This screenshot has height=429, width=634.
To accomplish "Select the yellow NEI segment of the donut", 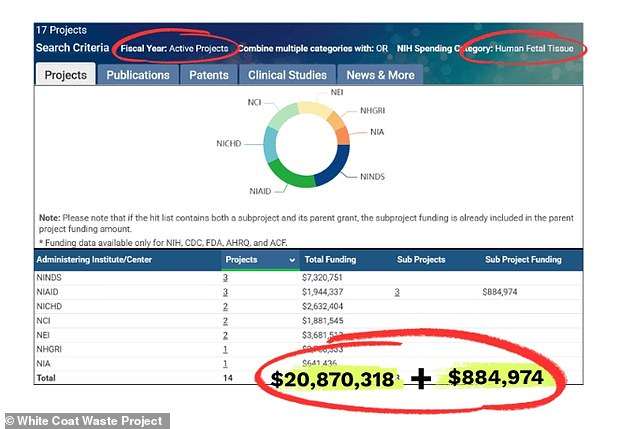I will coord(315,108).
